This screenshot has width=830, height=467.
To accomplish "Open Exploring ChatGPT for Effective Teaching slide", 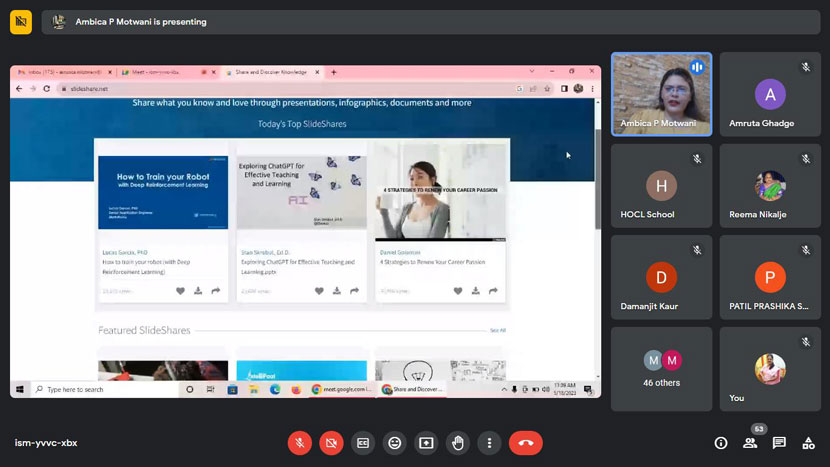I will pyautogui.click(x=302, y=192).
